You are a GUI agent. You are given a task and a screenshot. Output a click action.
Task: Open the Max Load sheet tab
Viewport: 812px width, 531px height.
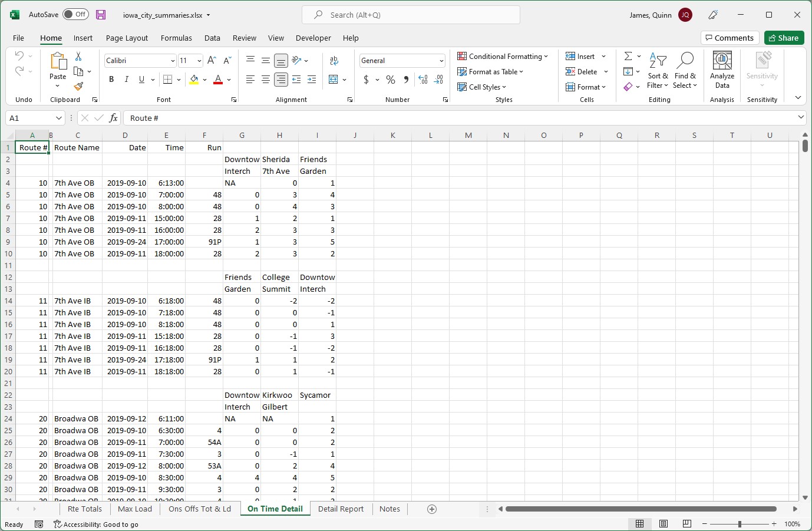(134, 509)
